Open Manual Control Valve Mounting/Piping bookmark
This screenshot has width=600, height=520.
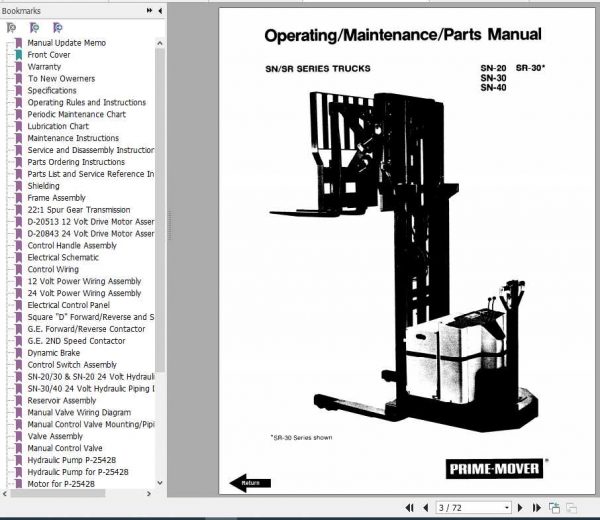pyautogui.click(x=90, y=424)
